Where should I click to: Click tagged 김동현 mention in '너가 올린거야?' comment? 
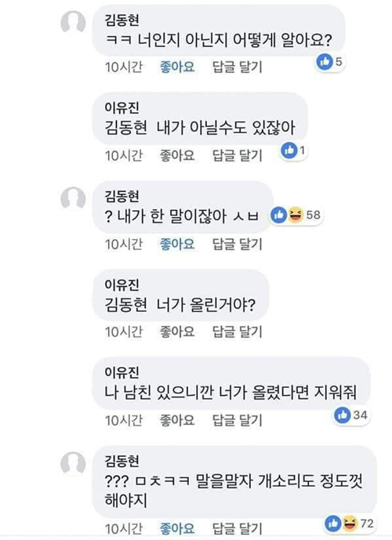click(x=125, y=305)
